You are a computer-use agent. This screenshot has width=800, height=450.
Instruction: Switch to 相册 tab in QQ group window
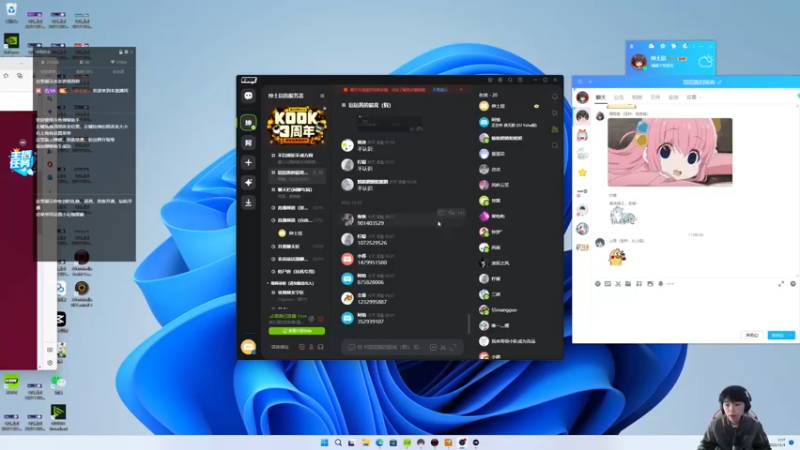[637, 97]
